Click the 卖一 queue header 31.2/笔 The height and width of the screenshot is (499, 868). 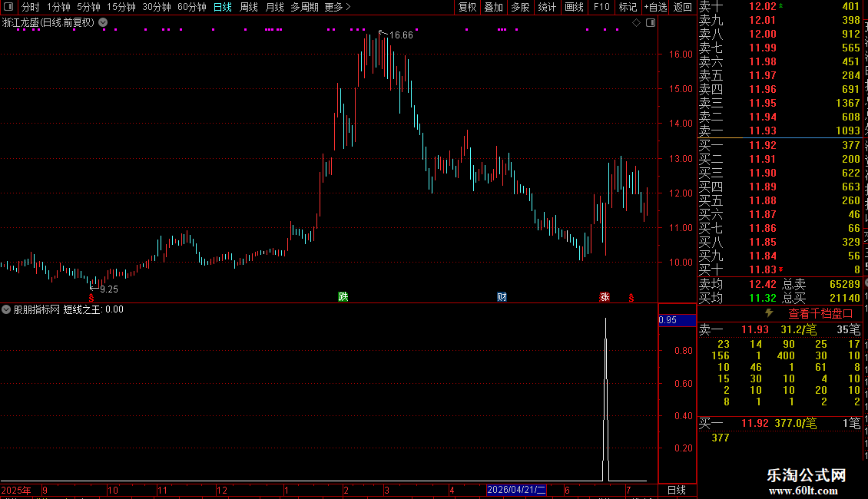tap(798, 329)
